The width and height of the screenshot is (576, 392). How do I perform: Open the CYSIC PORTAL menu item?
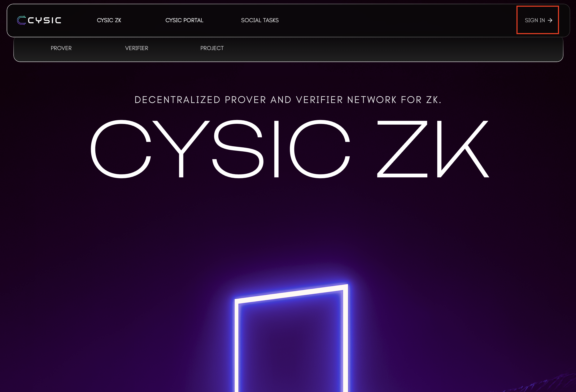(184, 20)
